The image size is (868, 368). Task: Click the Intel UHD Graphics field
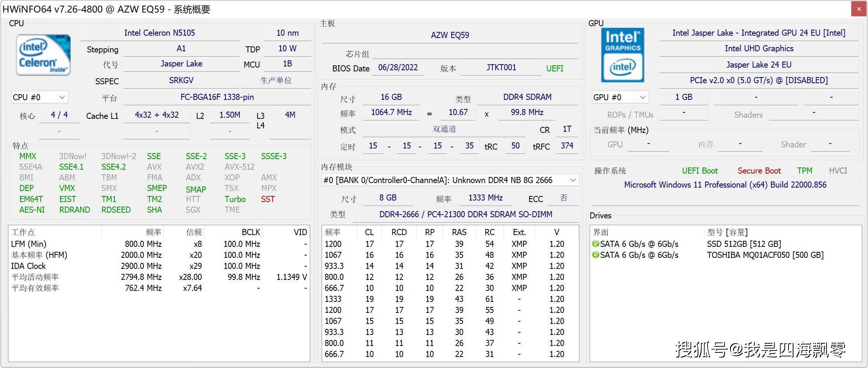tap(759, 49)
